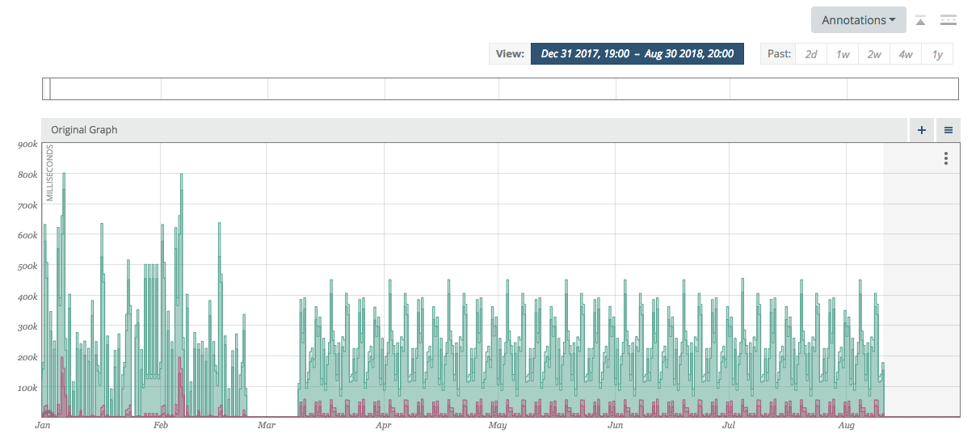Viewport: 980px width, 446px height.
Task: Click the Apr label on x-axis
Action: 383,425
